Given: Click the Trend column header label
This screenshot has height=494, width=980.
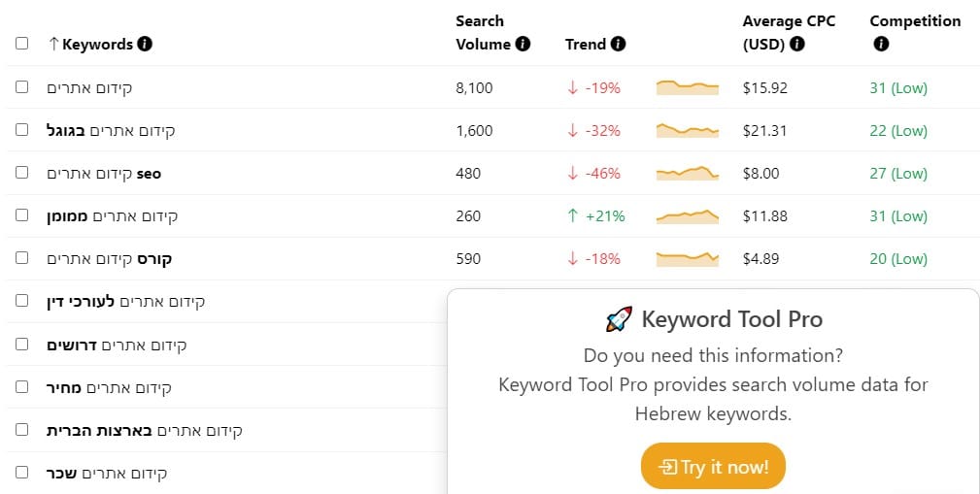Looking at the screenshot, I should pyautogui.click(x=586, y=44).
